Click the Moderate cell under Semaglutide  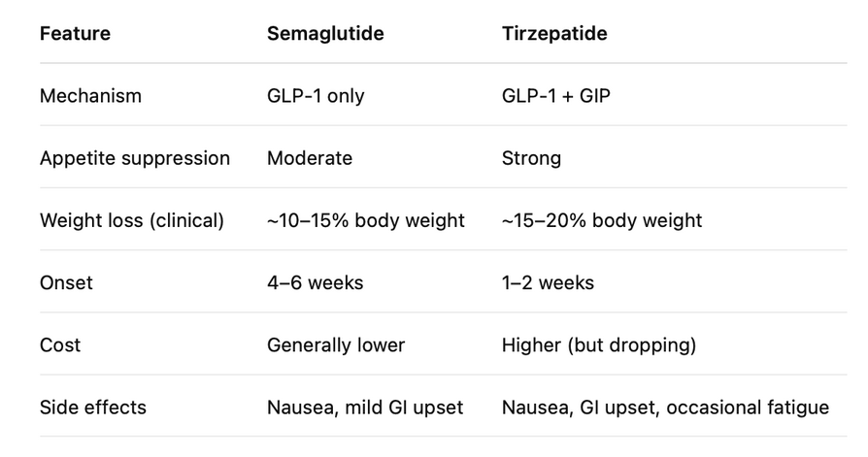(310, 158)
